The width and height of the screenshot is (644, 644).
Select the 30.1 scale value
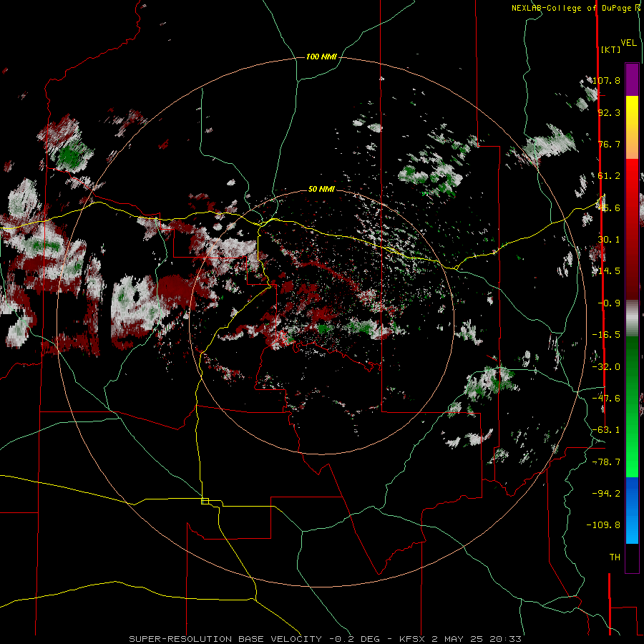(609, 240)
